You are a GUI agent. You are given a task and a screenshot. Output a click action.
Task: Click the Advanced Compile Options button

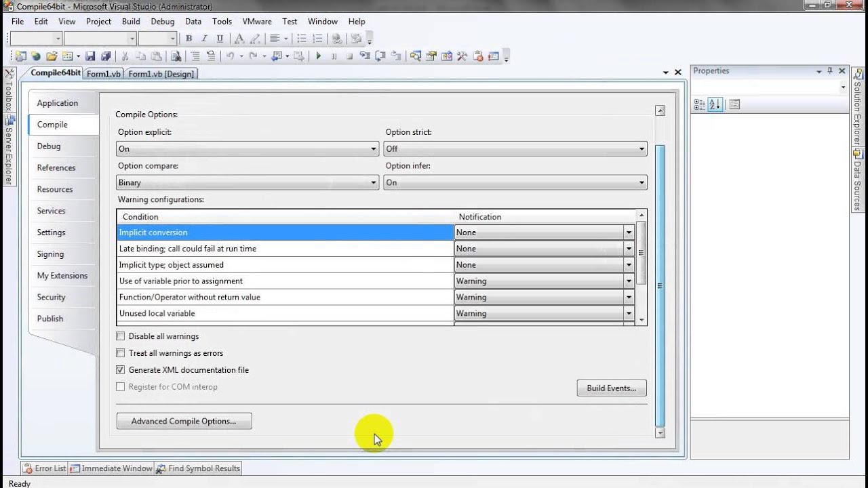tap(184, 421)
